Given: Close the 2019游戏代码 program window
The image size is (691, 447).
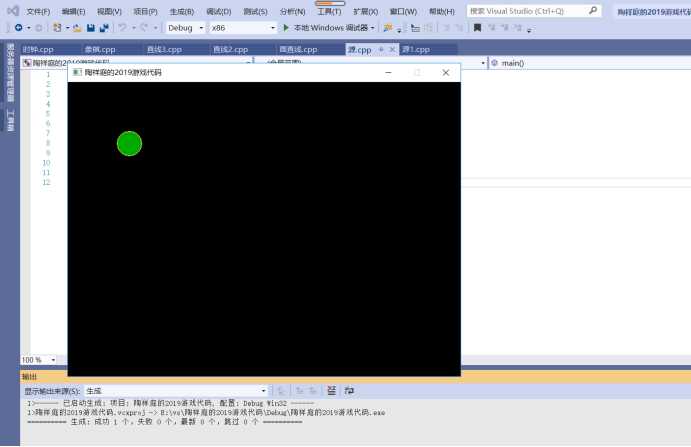Looking at the screenshot, I should pos(446,72).
